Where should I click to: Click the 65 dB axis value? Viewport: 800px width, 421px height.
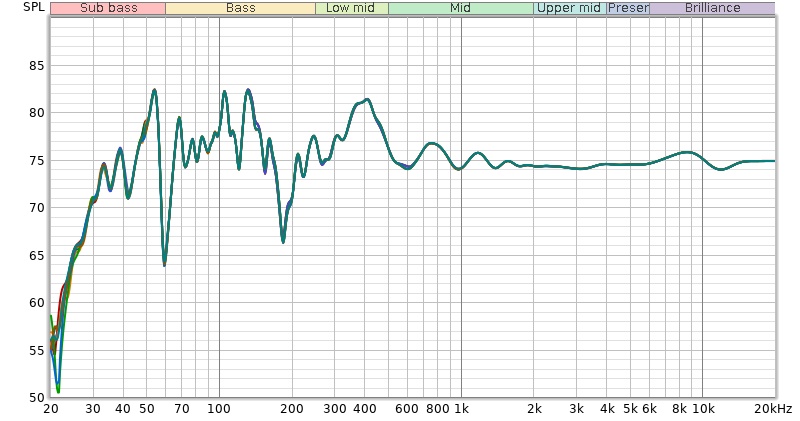pyautogui.click(x=37, y=256)
